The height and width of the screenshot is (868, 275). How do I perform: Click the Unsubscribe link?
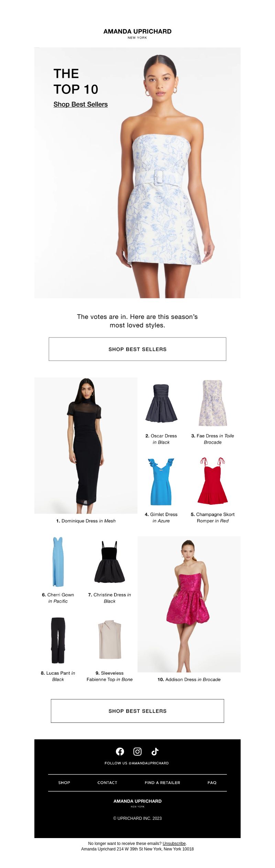174,843
